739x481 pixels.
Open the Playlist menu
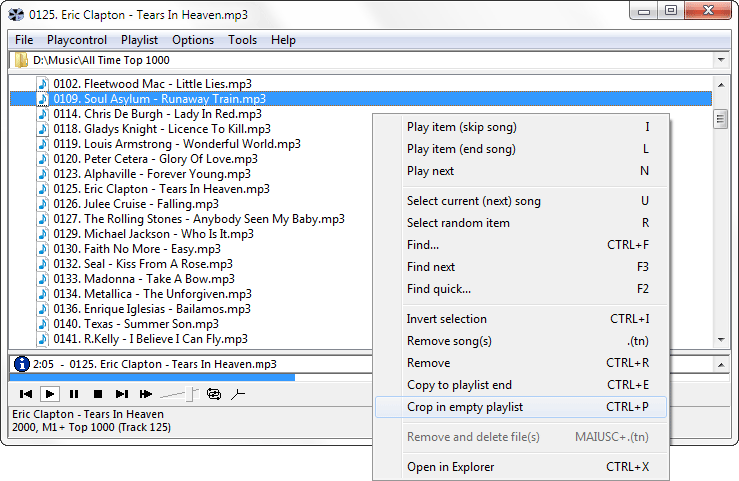[140, 40]
